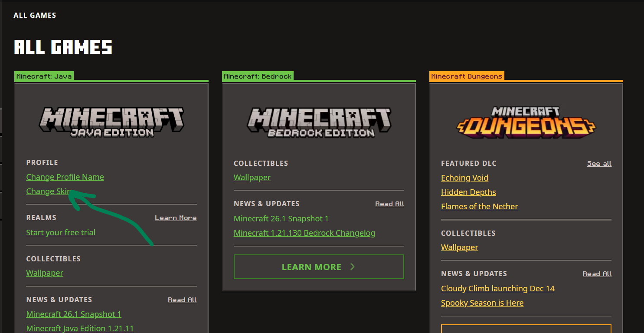Viewport: 644px width, 333px height.
Task: Open the Hidden Depths DLC link
Action: [x=468, y=192]
